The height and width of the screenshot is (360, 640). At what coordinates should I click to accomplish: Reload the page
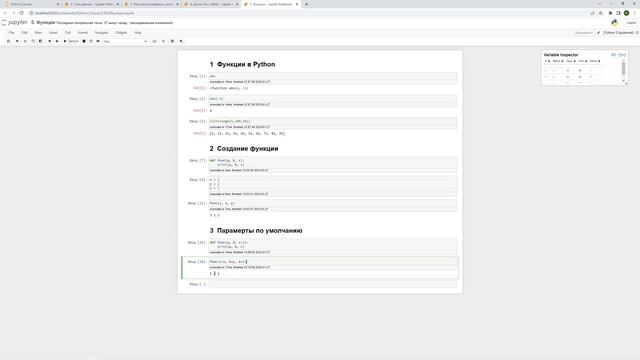click(21, 13)
